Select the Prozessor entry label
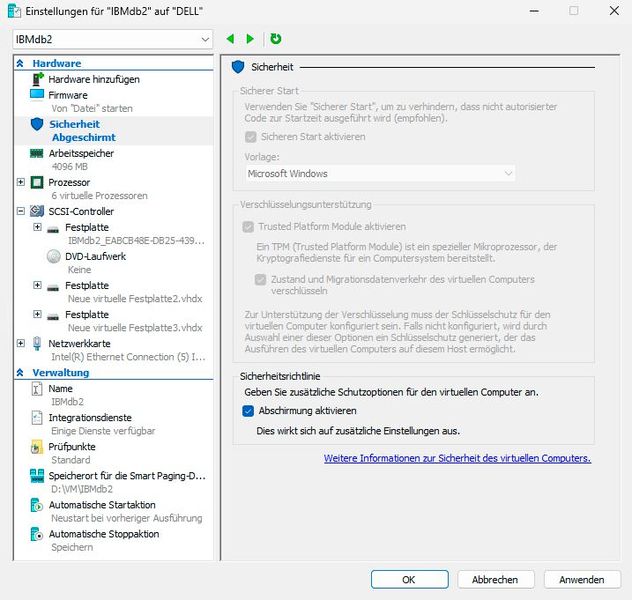632x600 pixels. [x=69, y=182]
